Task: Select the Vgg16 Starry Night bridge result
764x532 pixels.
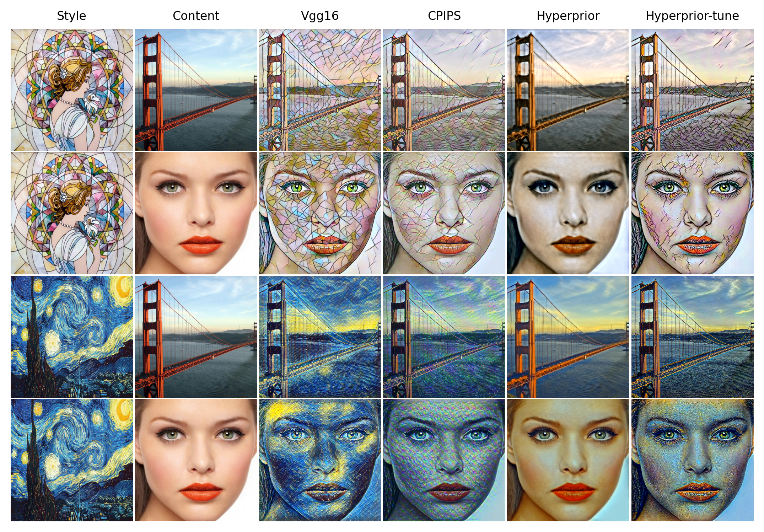Action: (x=320, y=337)
